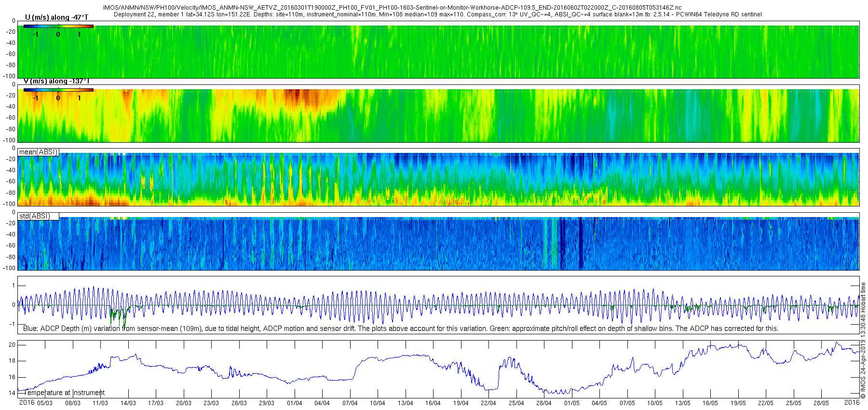Click the '18' temperature axis tick label
The height and width of the screenshot is (410, 868).
12,361
